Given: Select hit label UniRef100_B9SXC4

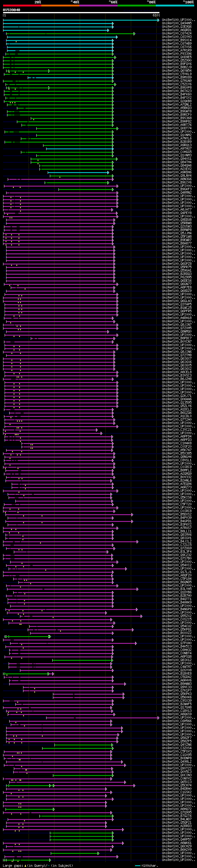Looking at the screenshot, I should (177, 40).
